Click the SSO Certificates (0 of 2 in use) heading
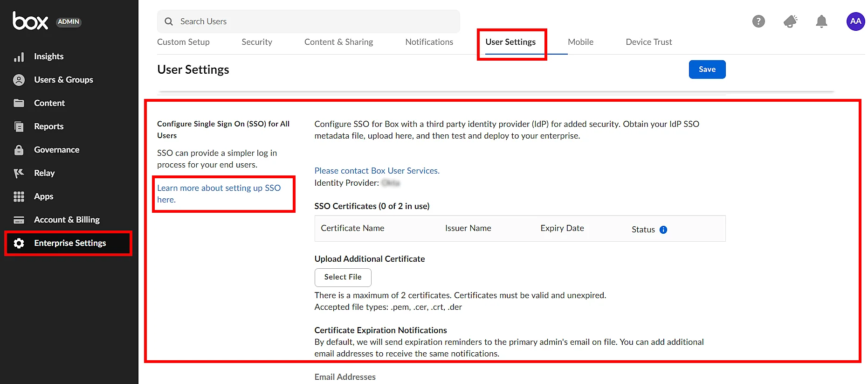868x384 pixels. click(x=372, y=206)
